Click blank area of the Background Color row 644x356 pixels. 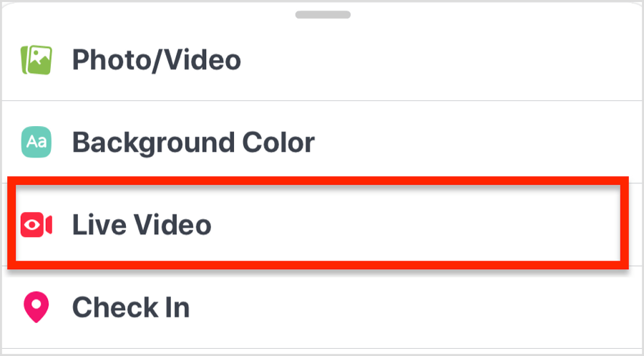tap(472, 143)
